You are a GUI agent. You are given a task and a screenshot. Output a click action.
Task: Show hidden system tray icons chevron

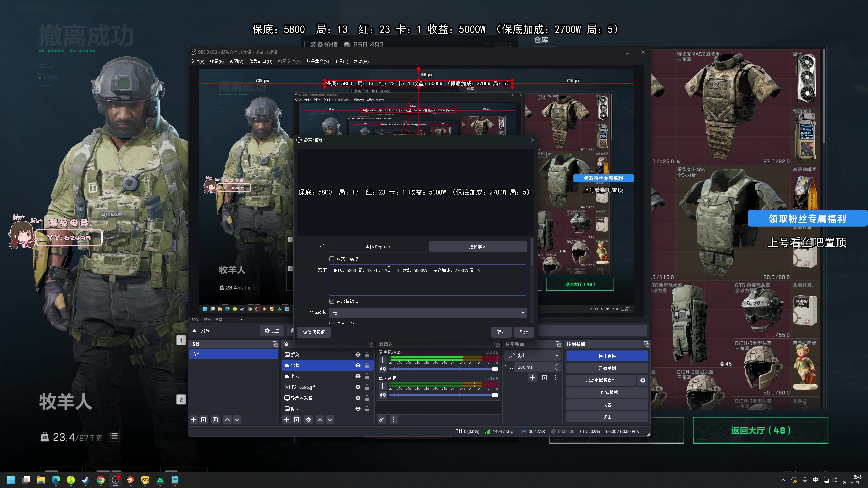point(783,480)
